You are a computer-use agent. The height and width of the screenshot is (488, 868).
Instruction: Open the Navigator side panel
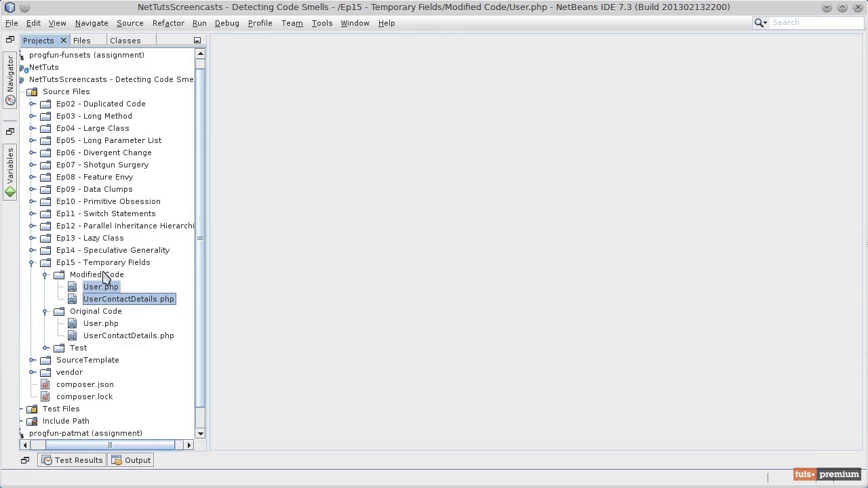pos(10,80)
